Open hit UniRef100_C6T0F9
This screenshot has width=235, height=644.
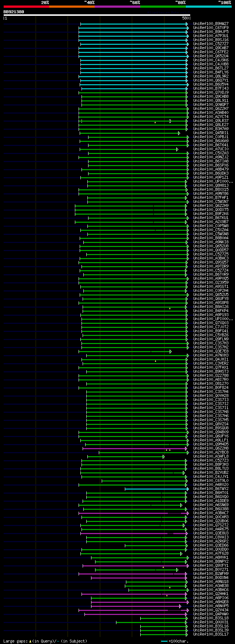211,28
